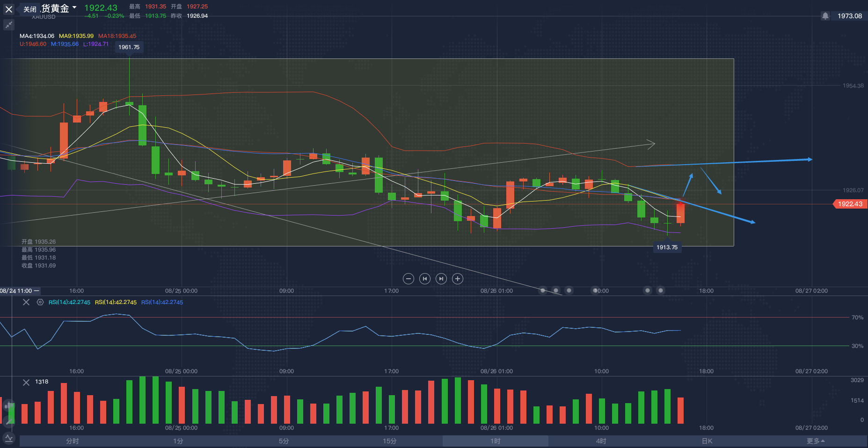Viewport: 868px width, 448px height.
Task: Close the volume indicator panel
Action: click(x=26, y=382)
